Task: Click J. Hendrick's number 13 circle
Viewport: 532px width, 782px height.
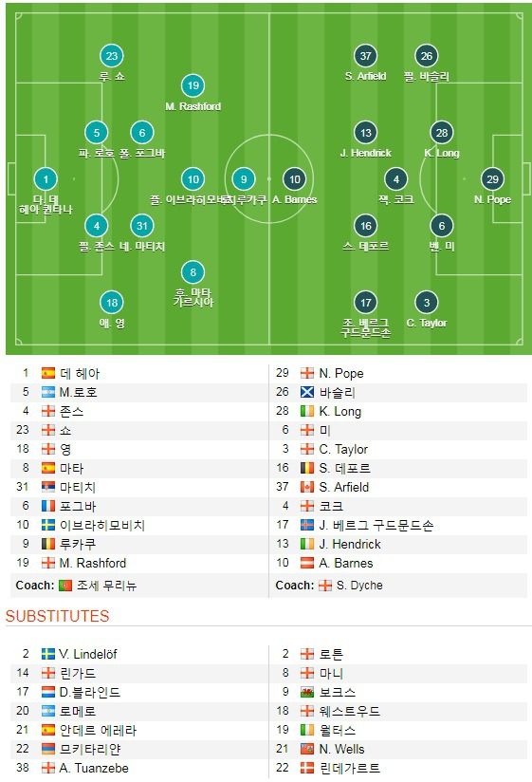Action: tap(366, 133)
